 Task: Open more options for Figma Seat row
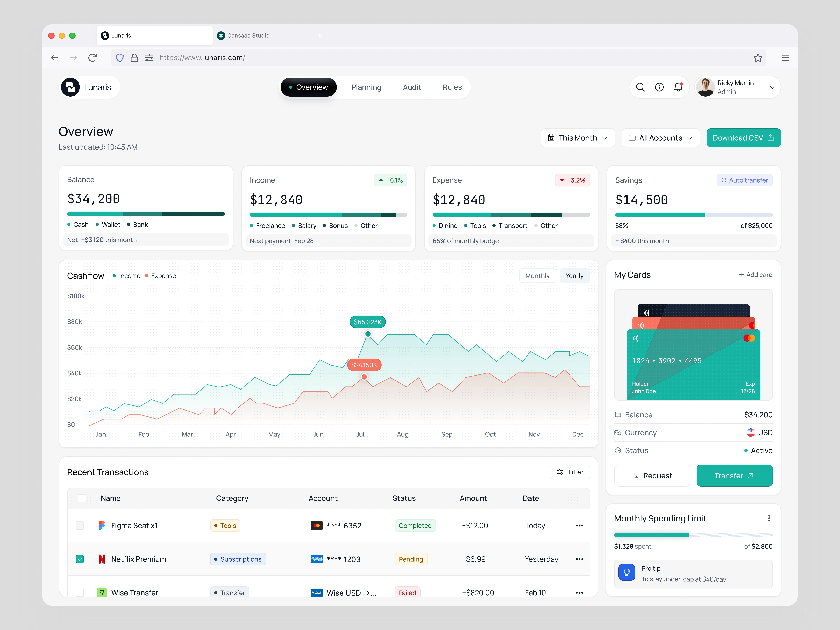(x=579, y=526)
